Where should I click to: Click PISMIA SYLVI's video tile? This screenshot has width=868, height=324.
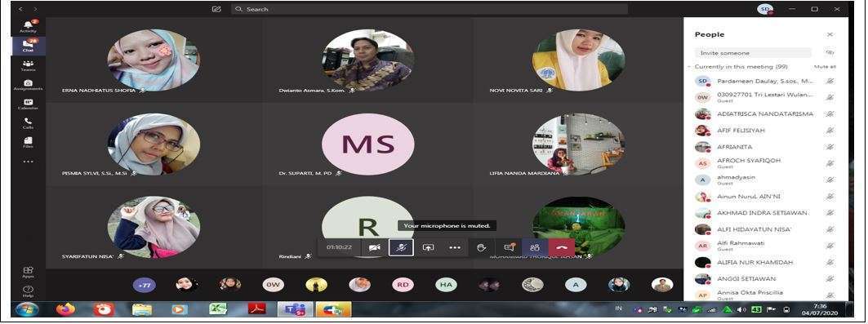pyautogui.click(x=154, y=144)
